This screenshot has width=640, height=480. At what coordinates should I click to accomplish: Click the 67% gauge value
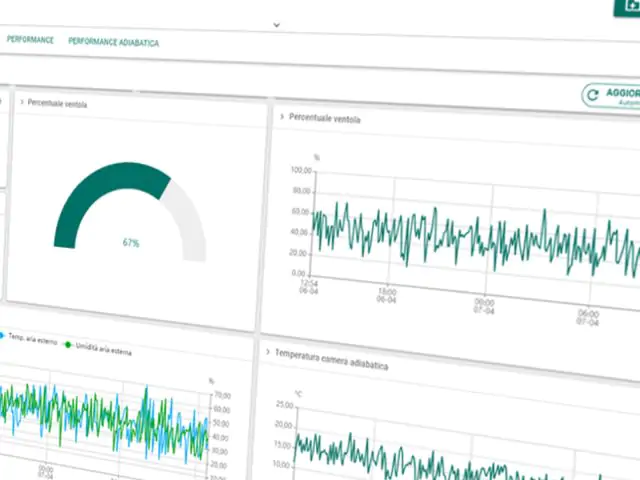click(131, 243)
